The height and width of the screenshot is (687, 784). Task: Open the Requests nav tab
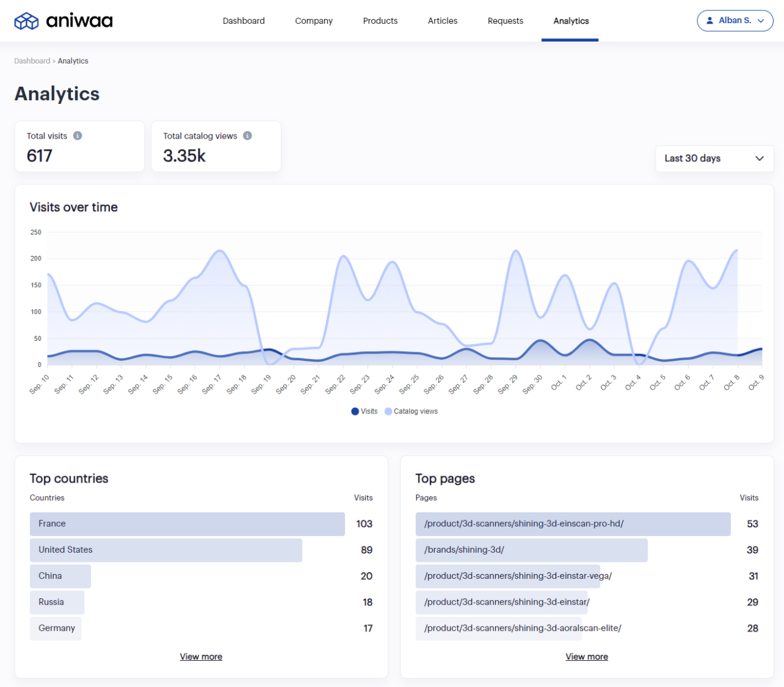click(506, 21)
